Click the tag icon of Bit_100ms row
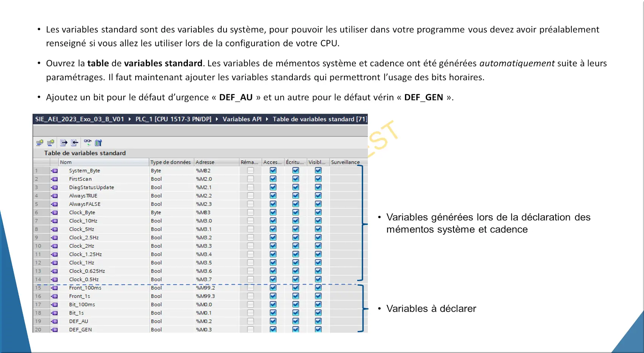 tap(55, 305)
